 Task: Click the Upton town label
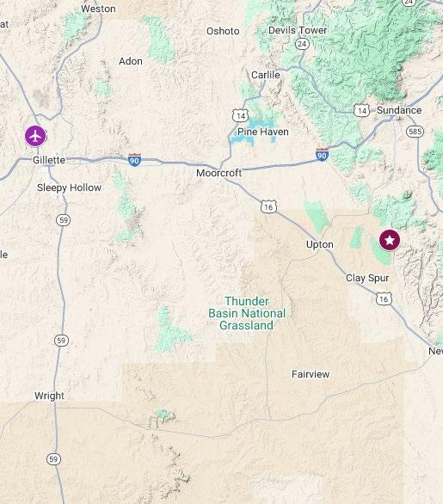coord(319,244)
